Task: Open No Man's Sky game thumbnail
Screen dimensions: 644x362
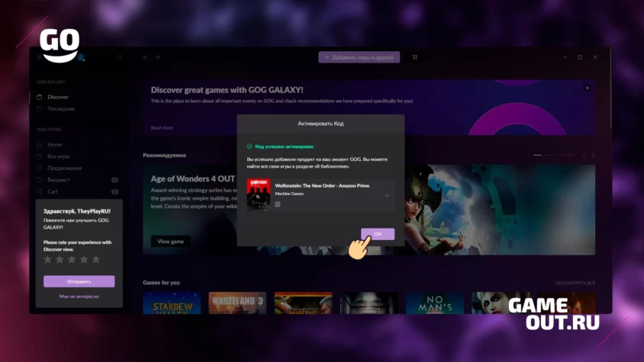Action: tap(434, 303)
